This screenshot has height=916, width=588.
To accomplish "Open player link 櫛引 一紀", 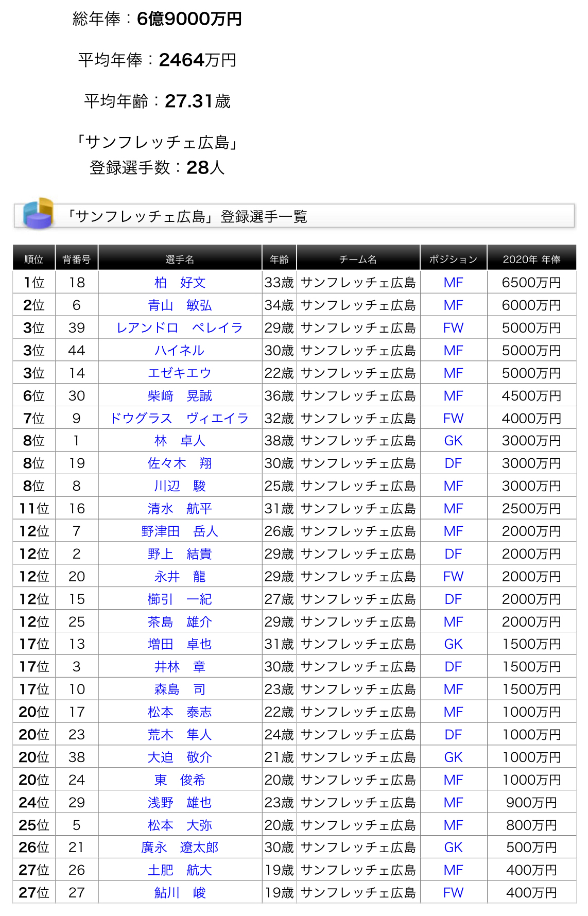I will [180, 599].
